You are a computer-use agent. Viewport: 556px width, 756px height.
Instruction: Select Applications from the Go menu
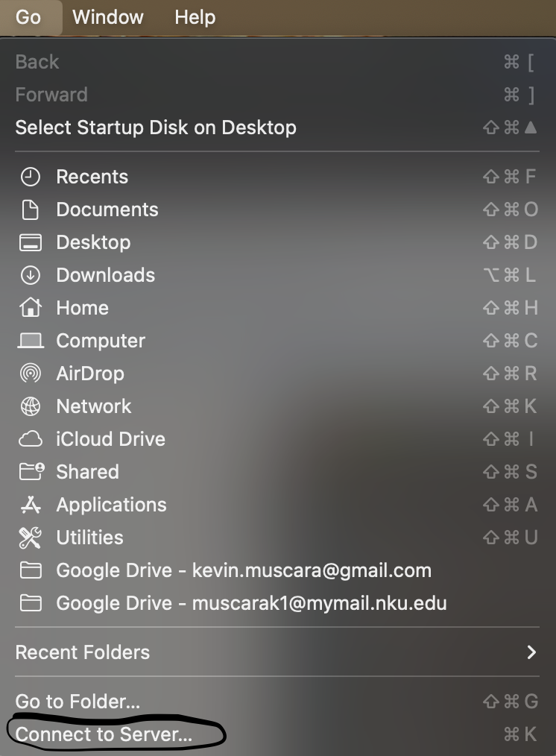click(111, 505)
